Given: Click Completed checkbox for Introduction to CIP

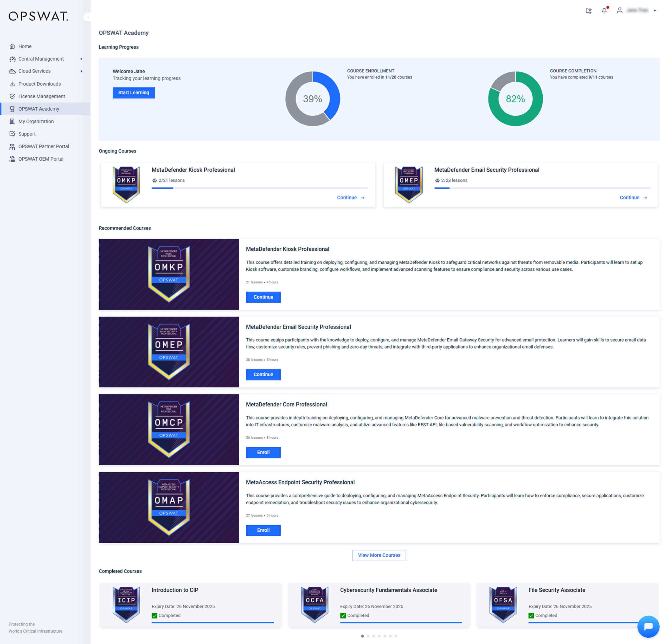Looking at the screenshot, I should tap(155, 615).
